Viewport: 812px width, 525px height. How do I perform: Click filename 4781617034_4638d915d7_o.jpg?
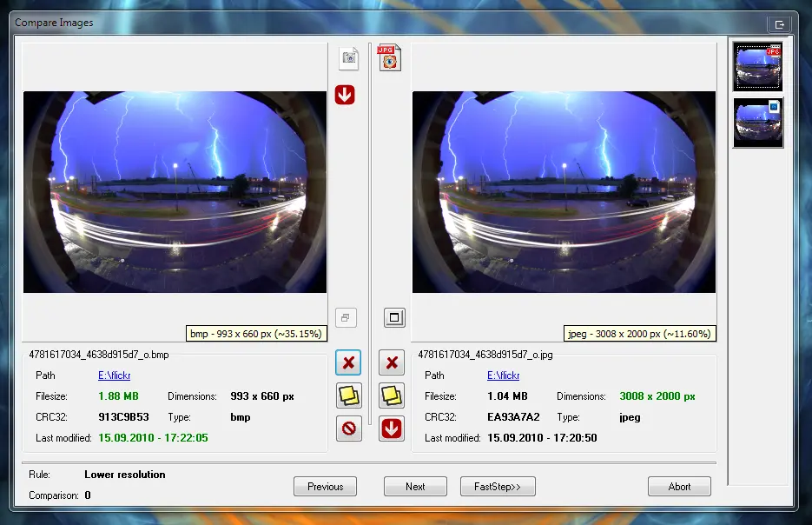485,355
